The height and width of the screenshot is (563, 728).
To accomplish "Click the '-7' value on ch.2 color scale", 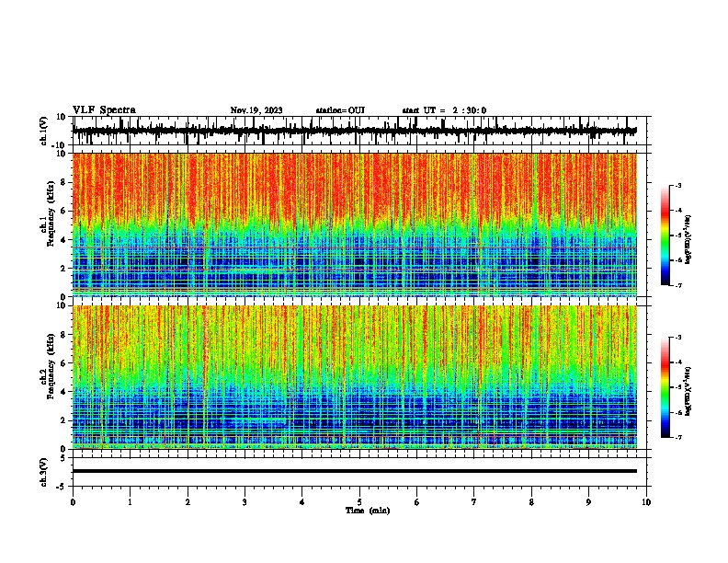I will 678,438.
